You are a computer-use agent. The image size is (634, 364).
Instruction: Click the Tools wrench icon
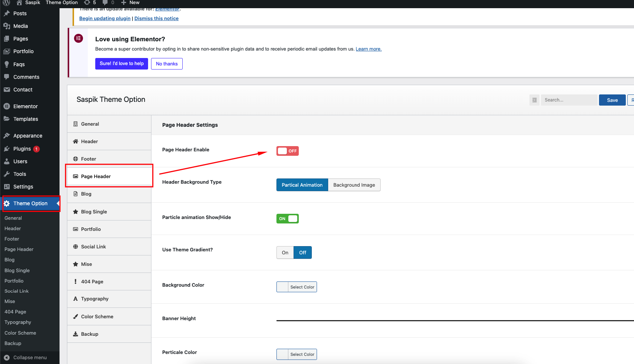click(x=7, y=174)
